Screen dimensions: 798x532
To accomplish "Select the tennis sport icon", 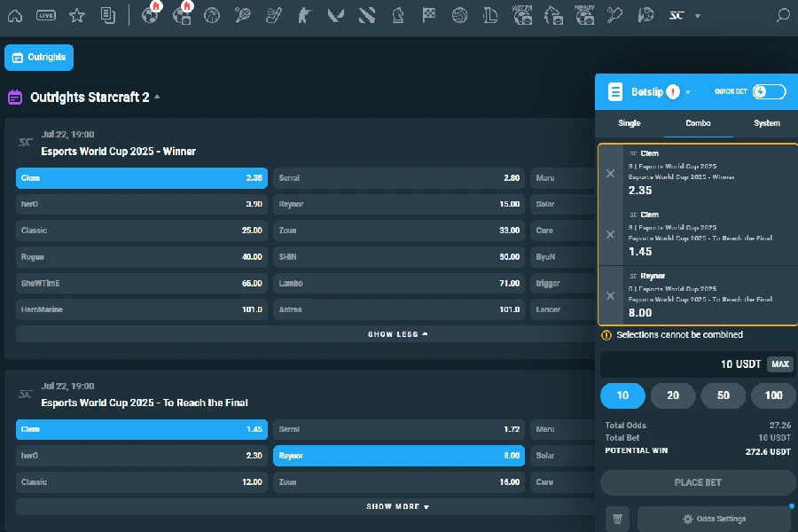I will coord(242,15).
